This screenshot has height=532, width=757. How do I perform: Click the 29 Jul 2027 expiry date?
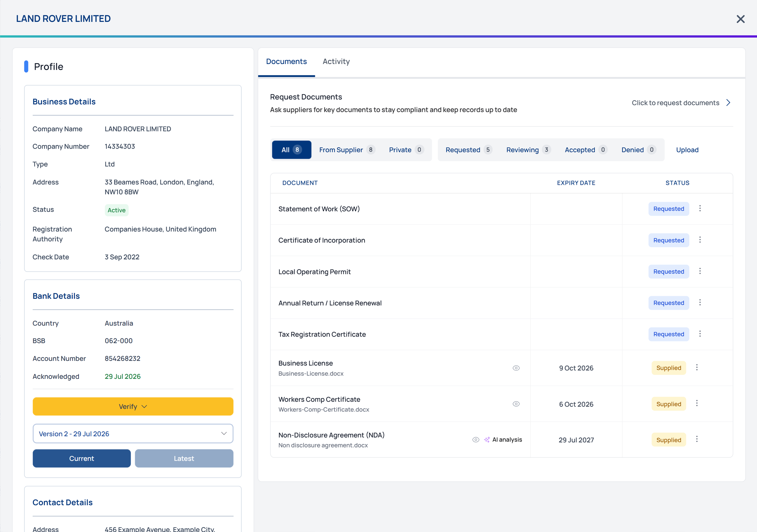(576, 440)
